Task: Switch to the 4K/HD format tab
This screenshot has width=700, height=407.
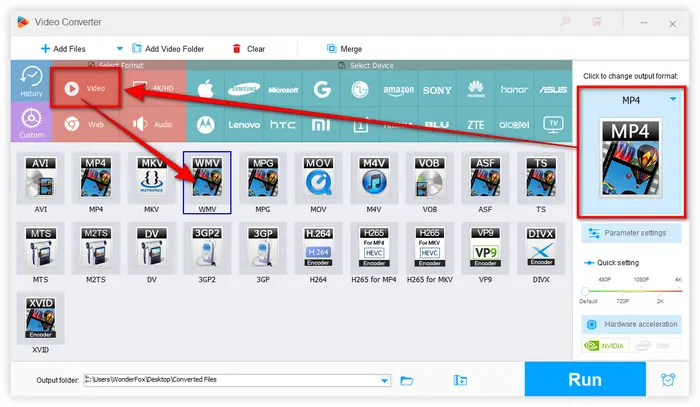Action: click(153, 88)
